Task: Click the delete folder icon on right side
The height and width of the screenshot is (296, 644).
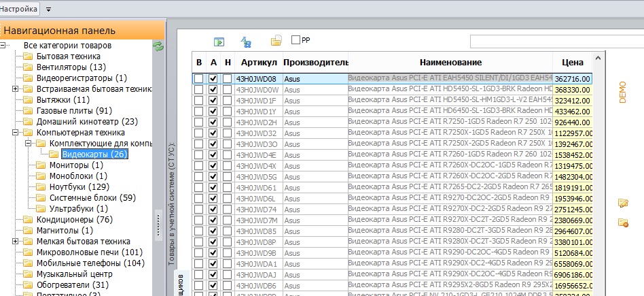Action: click(x=623, y=223)
